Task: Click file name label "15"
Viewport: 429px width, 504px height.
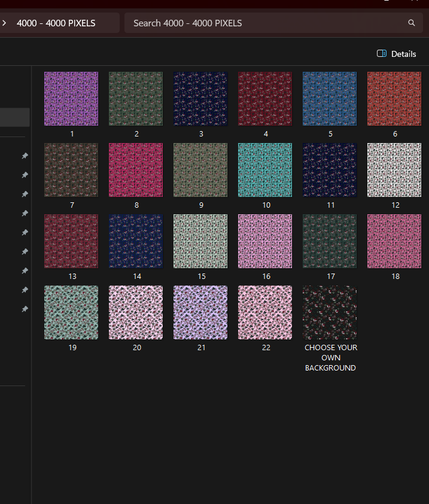Action: 202,277
